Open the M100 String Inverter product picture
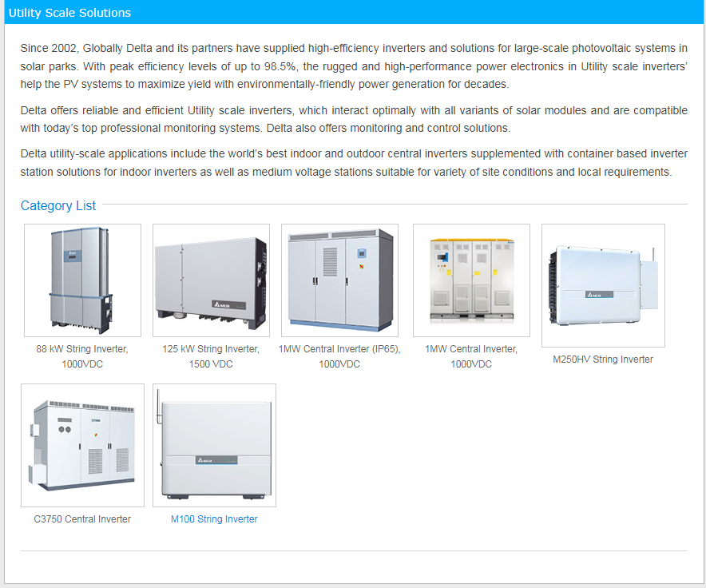 click(214, 445)
